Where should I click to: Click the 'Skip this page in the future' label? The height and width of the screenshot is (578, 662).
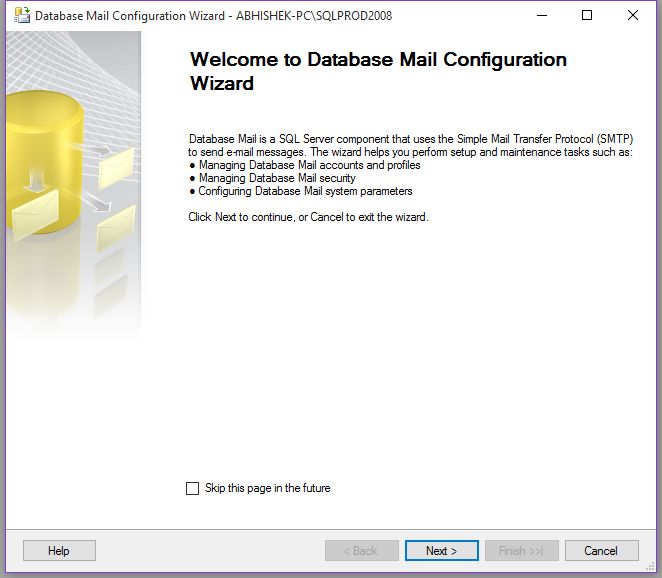pos(268,488)
